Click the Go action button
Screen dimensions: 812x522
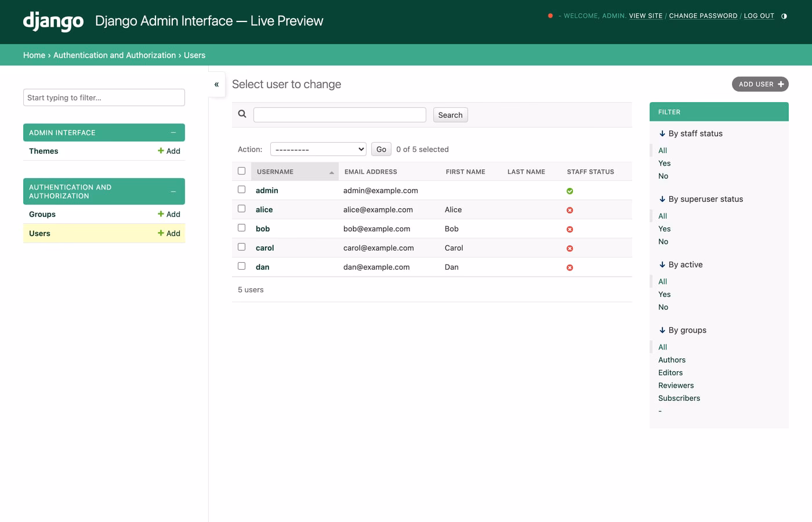point(381,149)
